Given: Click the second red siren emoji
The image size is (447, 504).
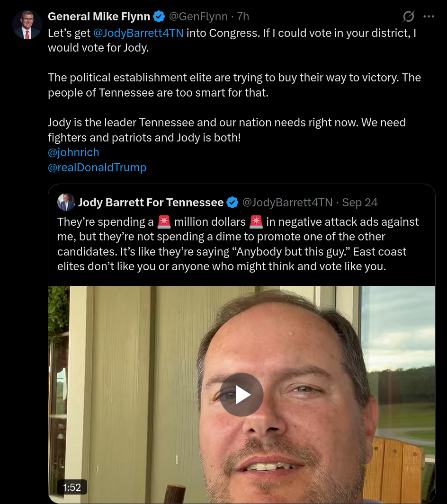Looking at the screenshot, I should coord(256,221).
